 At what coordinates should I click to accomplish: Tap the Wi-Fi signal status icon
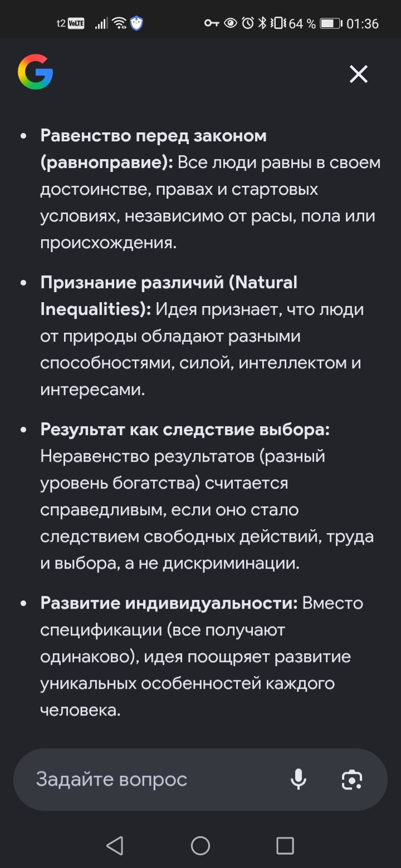tap(119, 23)
